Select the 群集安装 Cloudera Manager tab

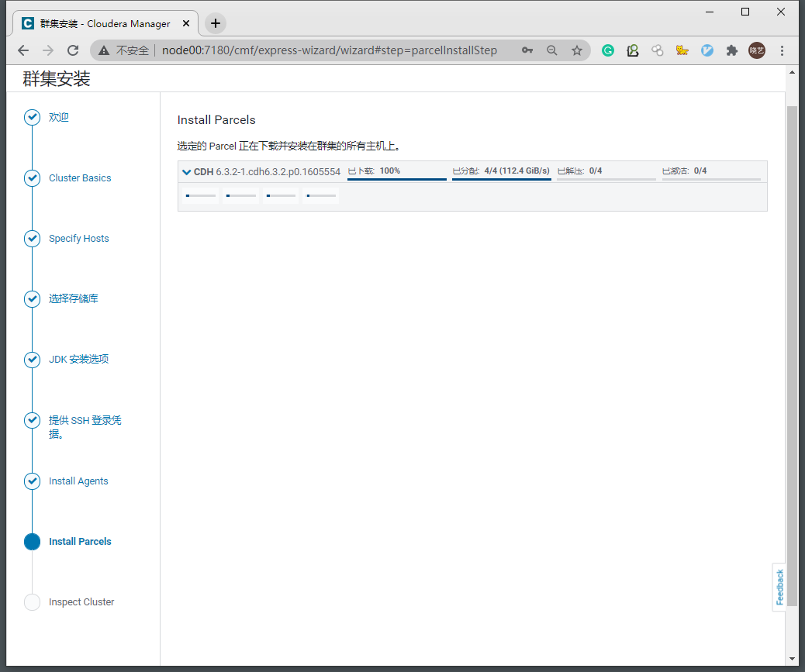pos(105,23)
